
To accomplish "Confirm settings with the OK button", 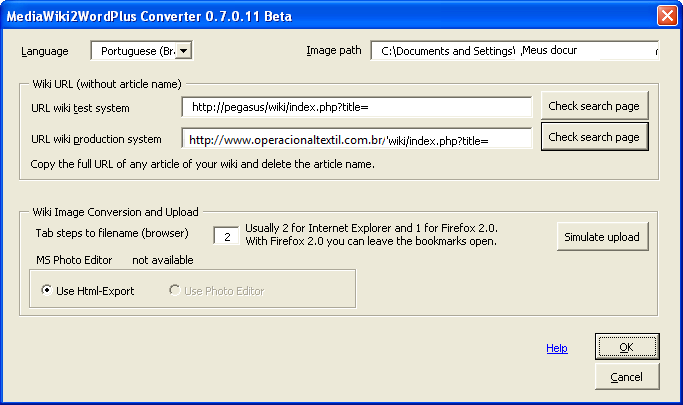I will coord(626,347).
